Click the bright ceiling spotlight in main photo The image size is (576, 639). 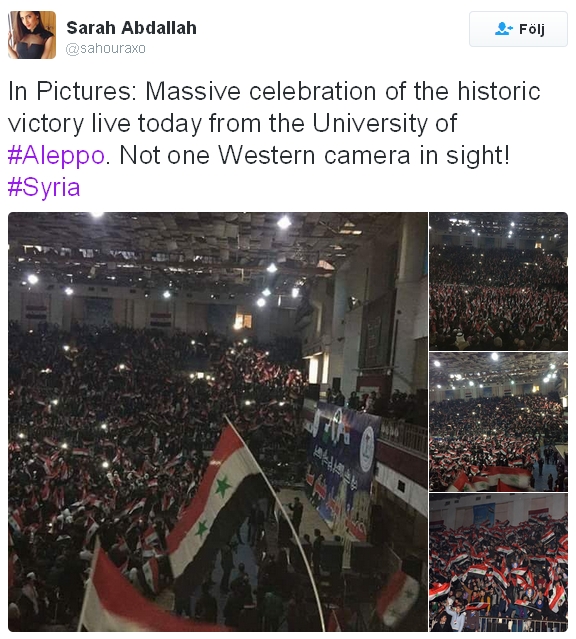(x=284, y=223)
